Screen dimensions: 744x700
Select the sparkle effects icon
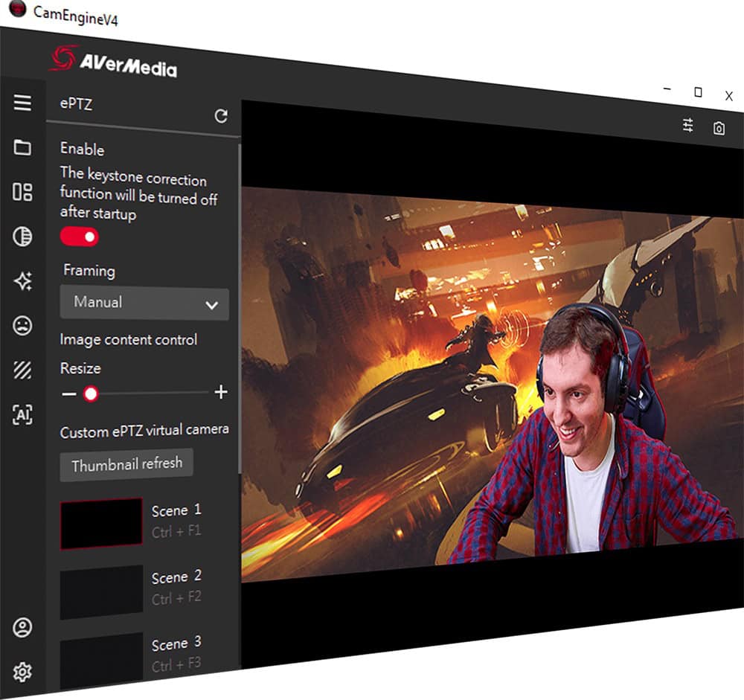23,281
